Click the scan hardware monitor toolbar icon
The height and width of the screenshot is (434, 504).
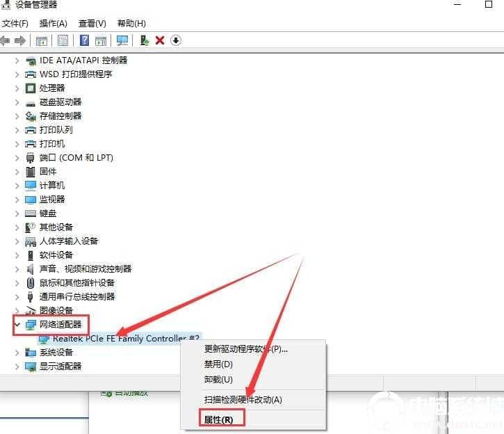click(122, 40)
